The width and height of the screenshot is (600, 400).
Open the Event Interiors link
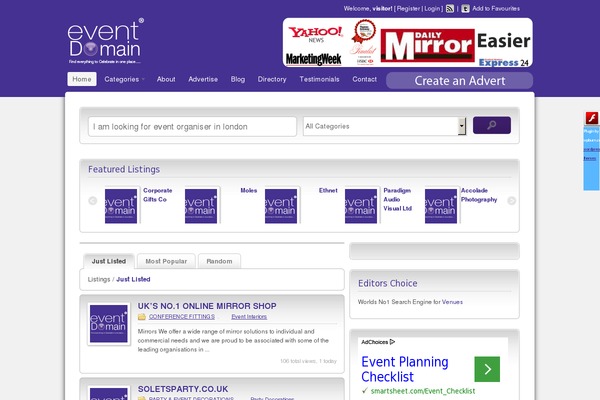pyautogui.click(x=249, y=317)
